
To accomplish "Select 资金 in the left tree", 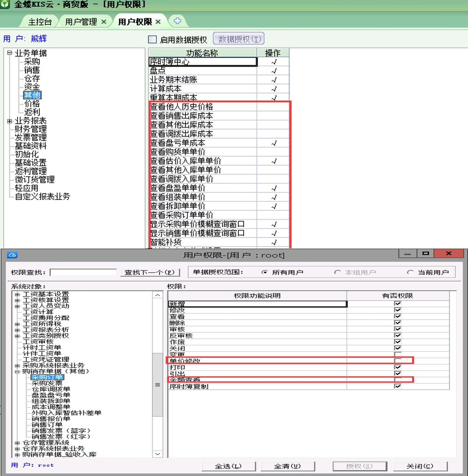I will click(x=32, y=87).
